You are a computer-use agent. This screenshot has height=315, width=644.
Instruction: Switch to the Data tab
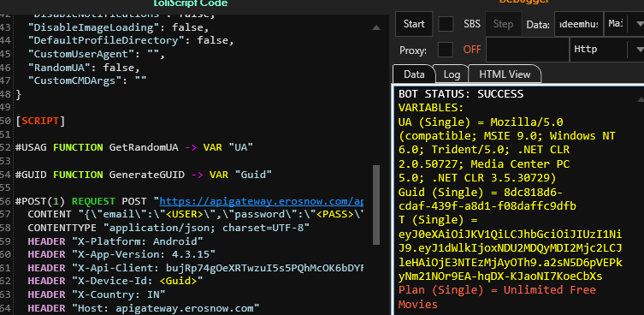[x=414, y=74]
